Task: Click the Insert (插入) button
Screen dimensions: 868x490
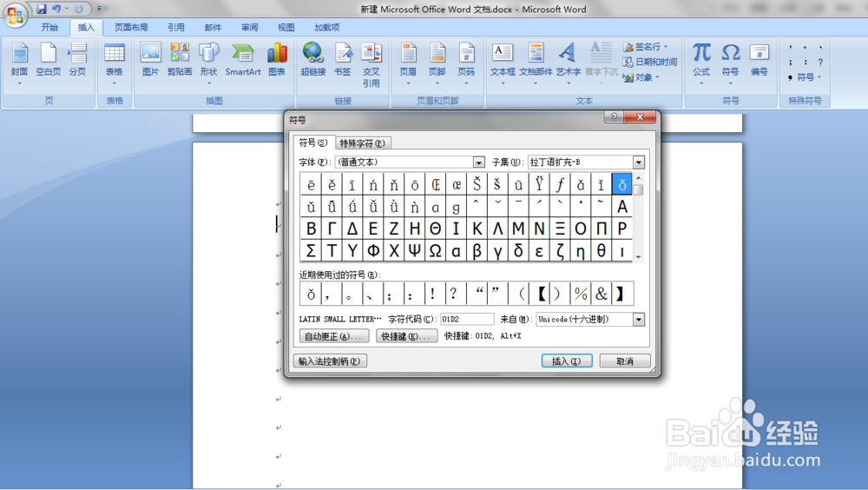Action: tap(567, 361)
